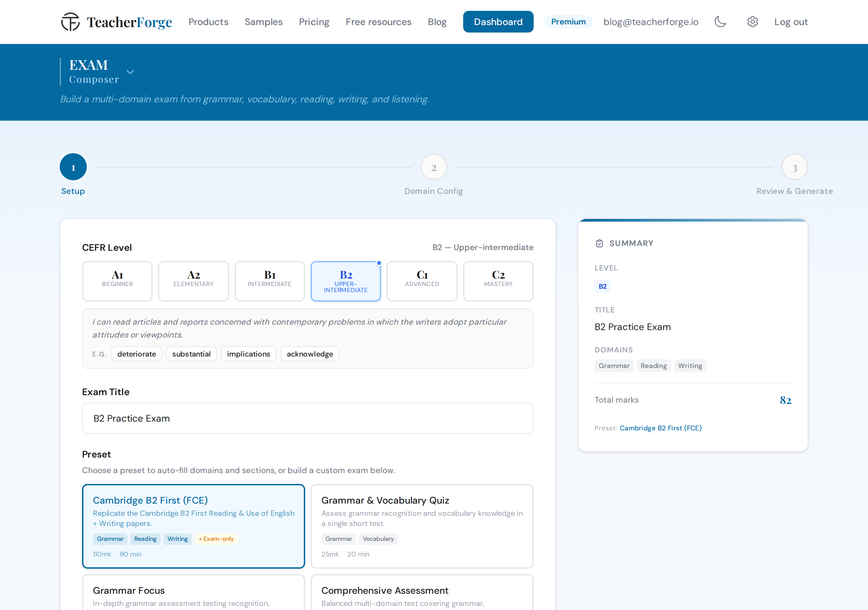Click the 'acknowledge' example word chip

[x=310, y=354]
